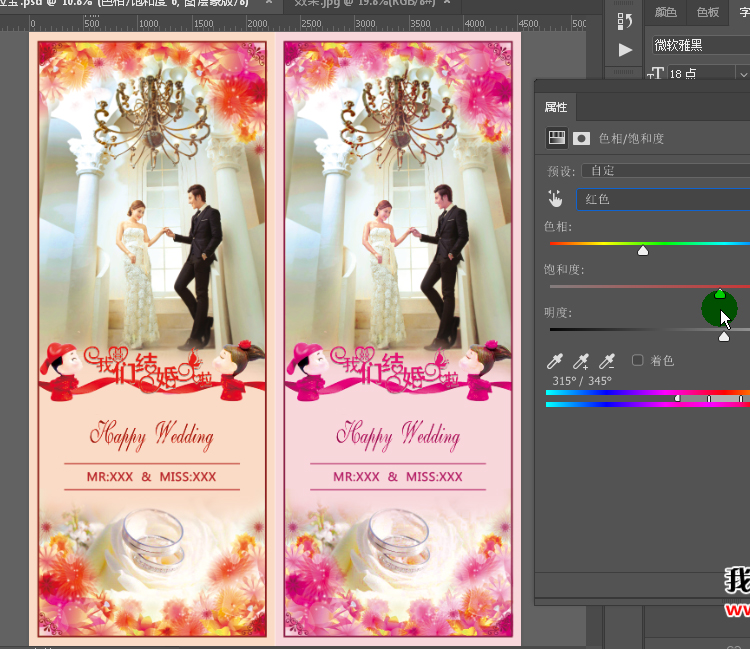The image size is (750, 649).
Task: Switch to the 效果.jpg document tab
Action: pyautogui.click(x=364, y=3)
